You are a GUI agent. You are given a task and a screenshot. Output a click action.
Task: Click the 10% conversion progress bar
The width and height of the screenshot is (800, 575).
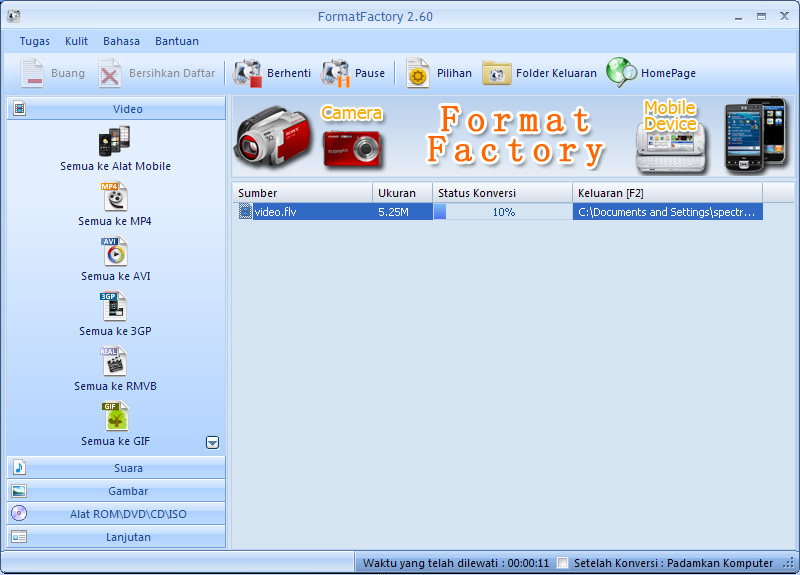pyautogui.click(x=503, y=212)
